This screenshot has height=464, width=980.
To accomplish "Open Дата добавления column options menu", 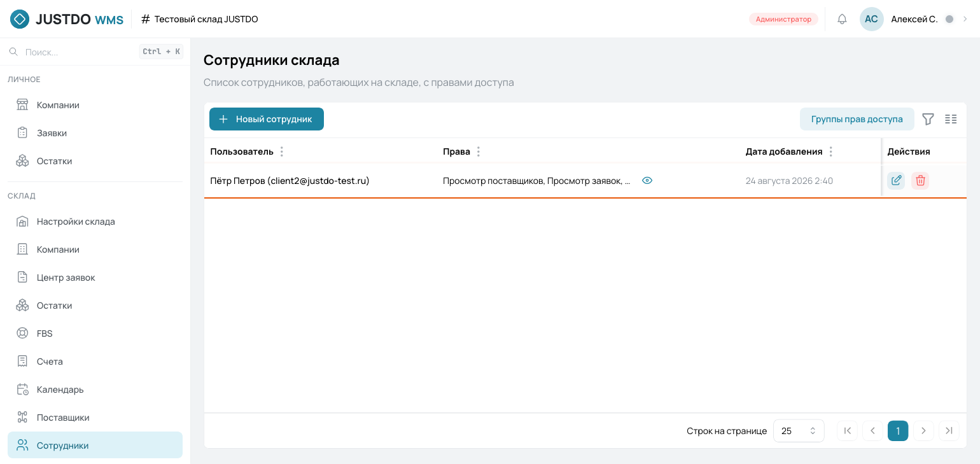I will (831, 151).
